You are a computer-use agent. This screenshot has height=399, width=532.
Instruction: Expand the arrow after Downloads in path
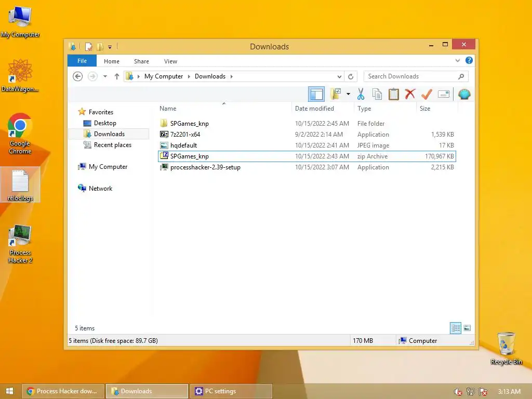(x=231, y=76)
